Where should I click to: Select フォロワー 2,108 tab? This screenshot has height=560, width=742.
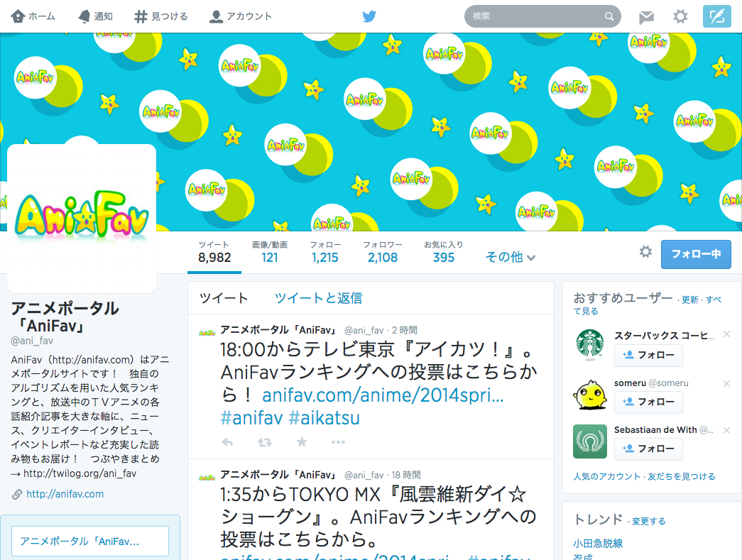[x=382, y=252]
